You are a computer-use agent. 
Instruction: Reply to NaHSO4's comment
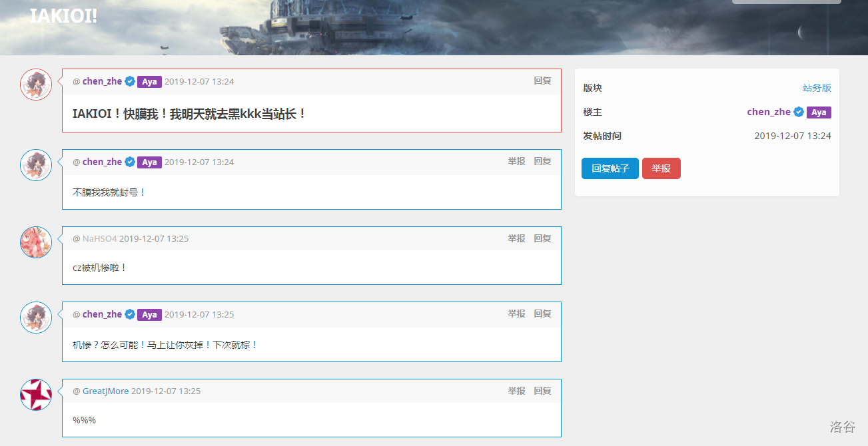coord(542,238)
